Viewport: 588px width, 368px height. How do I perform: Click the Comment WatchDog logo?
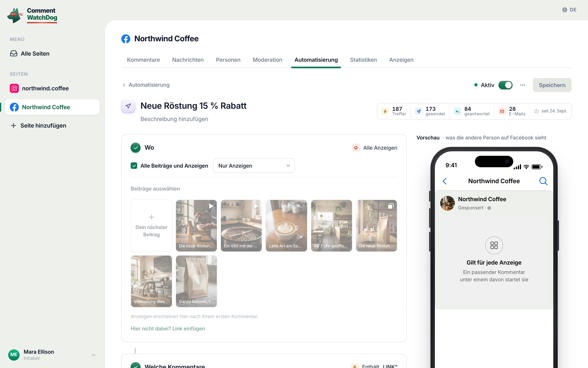click(x=32, y=15)
